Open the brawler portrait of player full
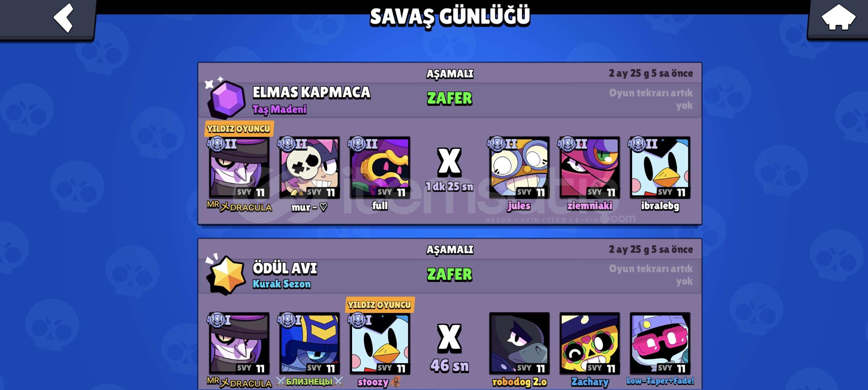 coord(380,168)
